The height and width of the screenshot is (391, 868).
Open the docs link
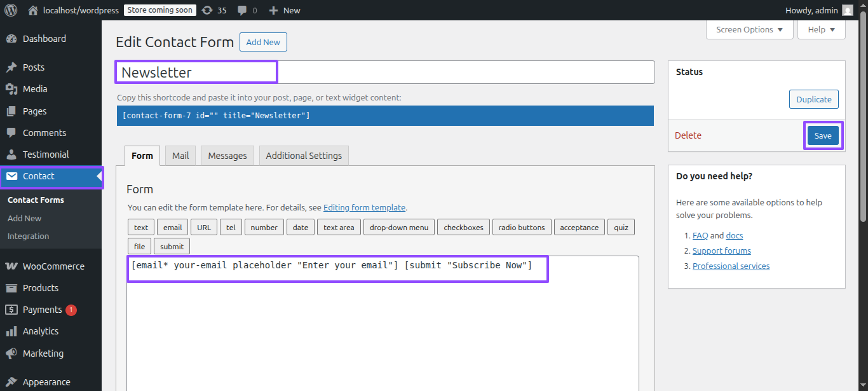point(735,235)
